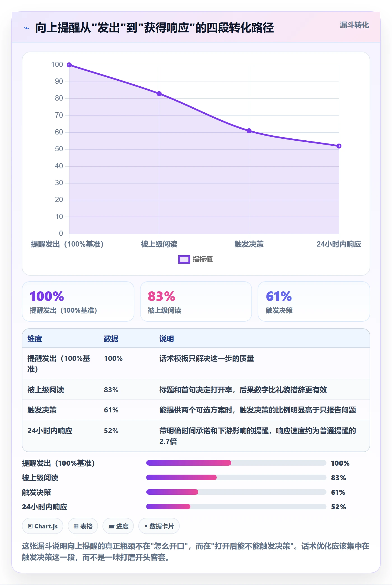Click the 52% cell in the table
This screenshot has height=585, width=392.
(x=111, y=431)
